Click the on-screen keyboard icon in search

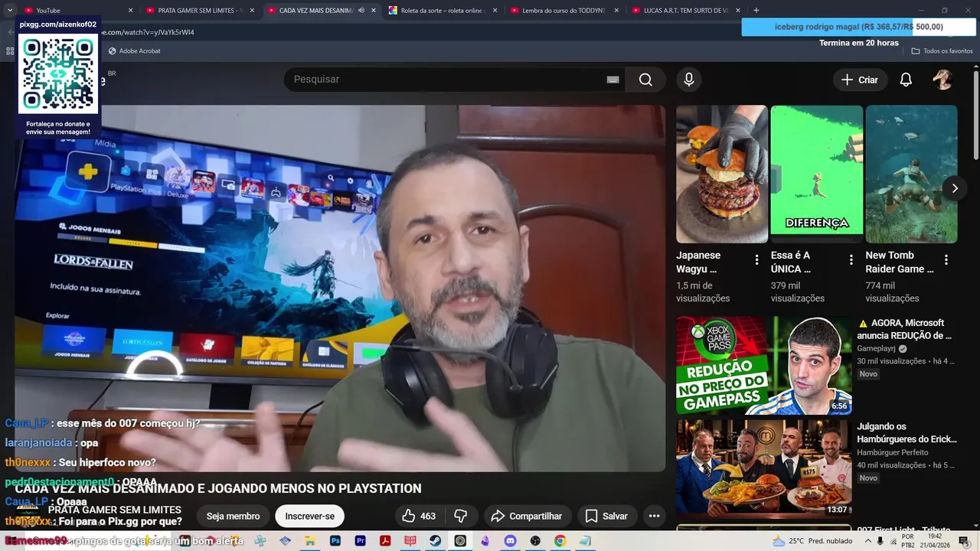tap(612, 80)
